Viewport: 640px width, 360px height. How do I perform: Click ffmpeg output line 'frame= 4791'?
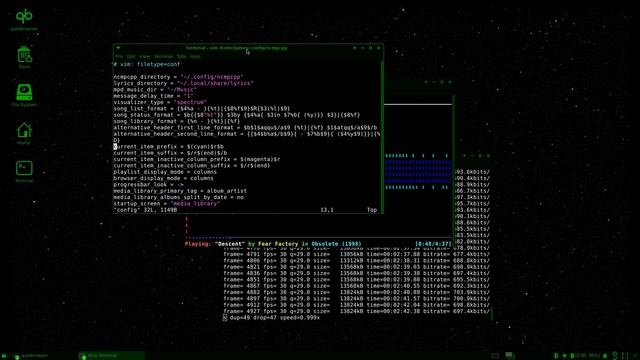pos(356,254)
